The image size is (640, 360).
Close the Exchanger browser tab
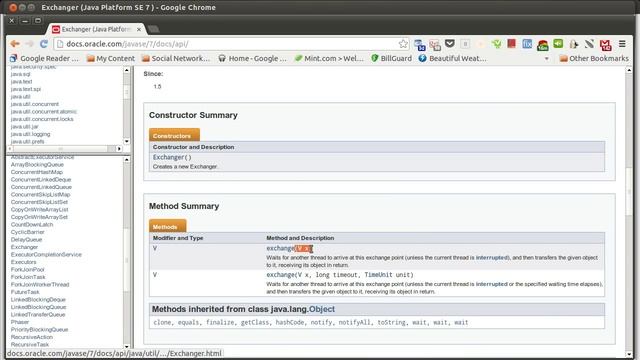(x=139, y=29)
